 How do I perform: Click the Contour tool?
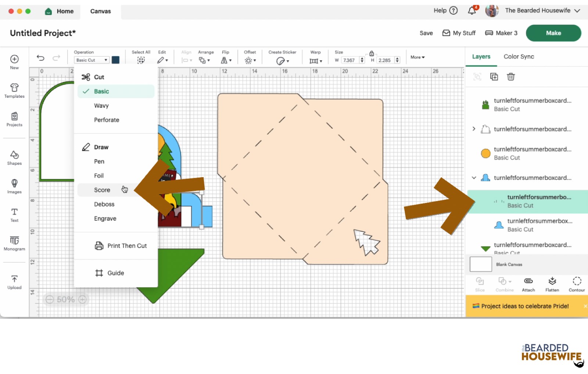pos(577,285)
